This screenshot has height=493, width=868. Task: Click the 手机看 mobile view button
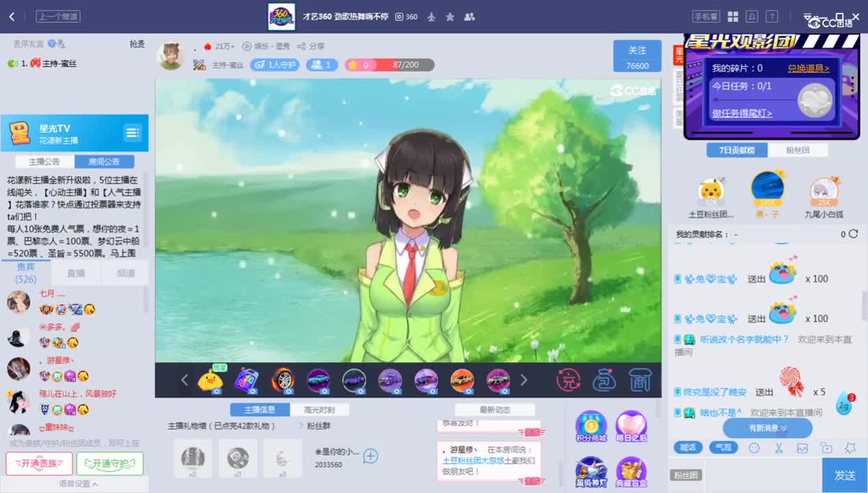click(706, 16)
